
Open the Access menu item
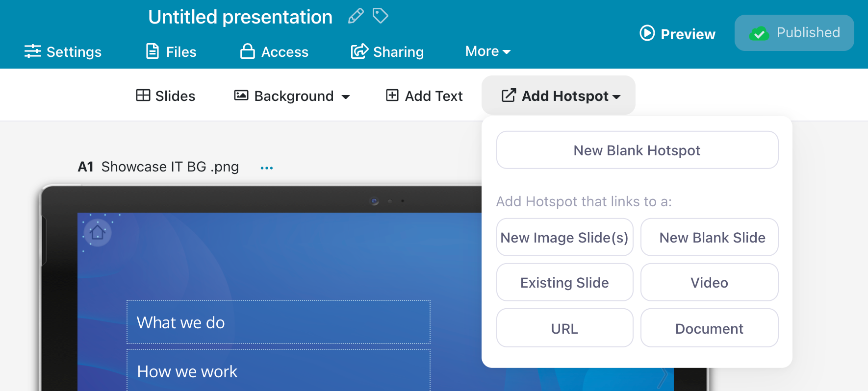(274, 51)
